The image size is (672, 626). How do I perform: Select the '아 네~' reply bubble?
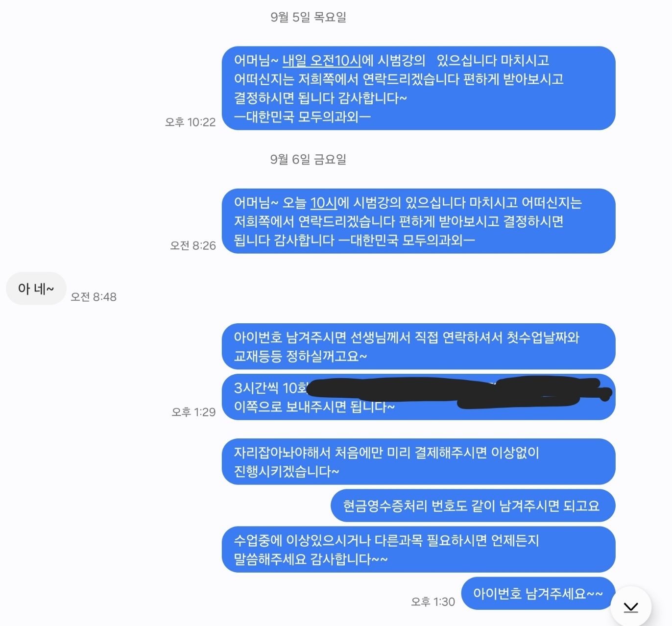point(36,289)
